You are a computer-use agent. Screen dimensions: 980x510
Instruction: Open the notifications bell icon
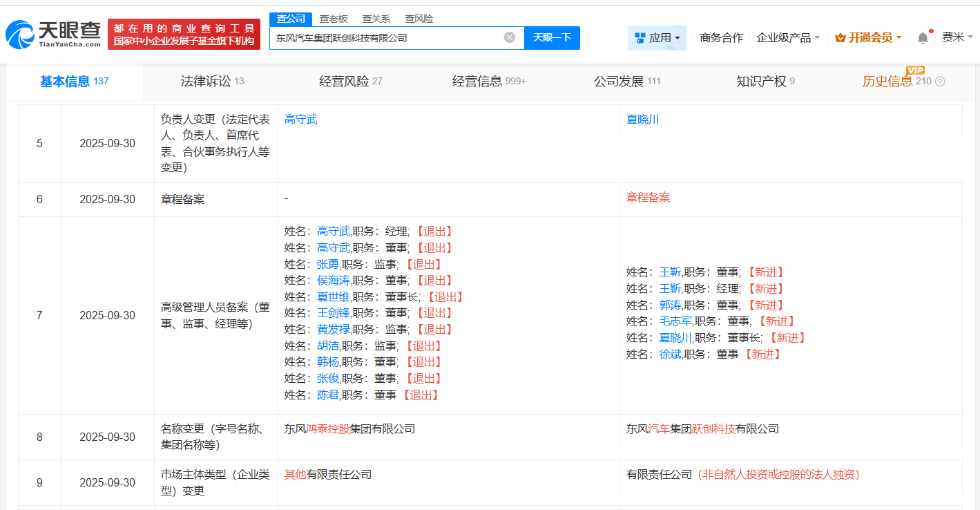(x=921, y=37)
